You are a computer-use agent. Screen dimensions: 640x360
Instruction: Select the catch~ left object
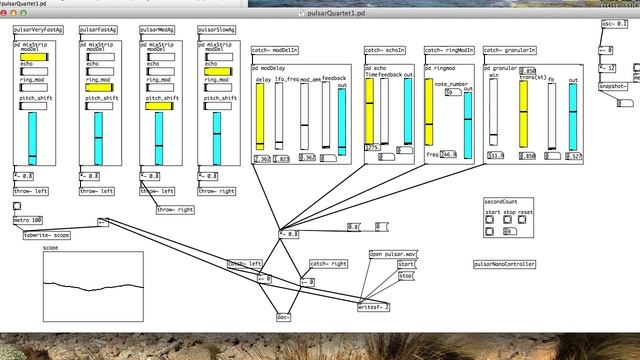coord(244,264)
